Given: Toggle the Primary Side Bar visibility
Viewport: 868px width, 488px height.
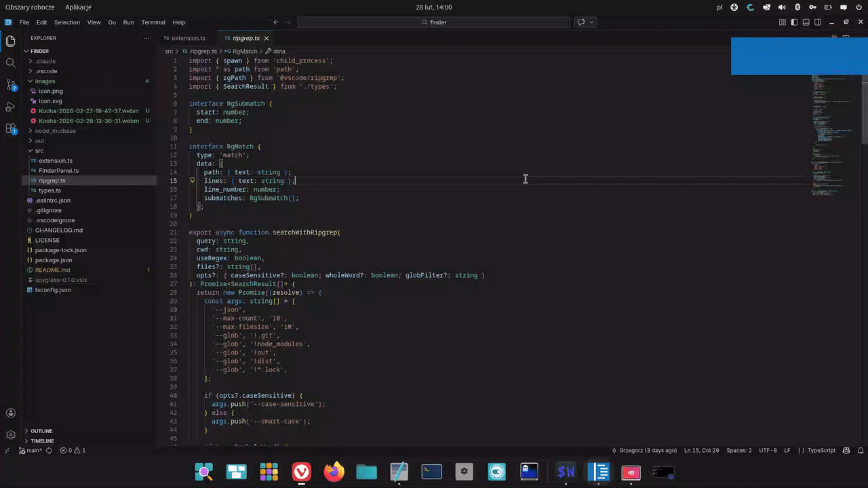Looking at the screenshot, I should click(794, 22).
